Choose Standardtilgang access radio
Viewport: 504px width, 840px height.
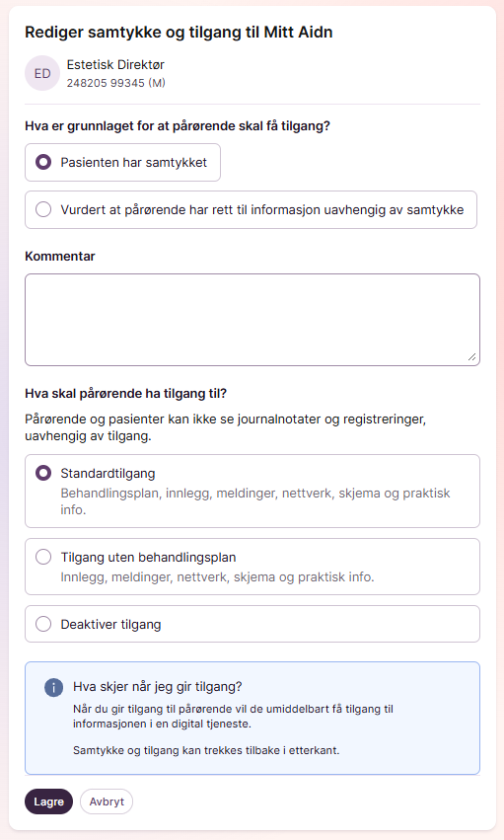tap(43, 473)
